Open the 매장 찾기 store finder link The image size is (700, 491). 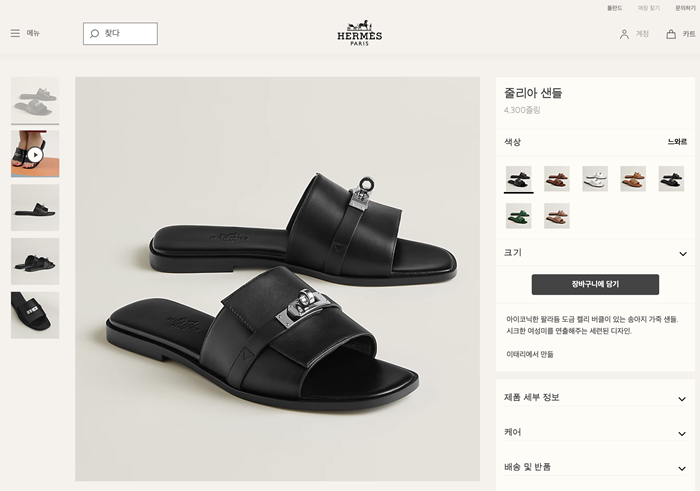point(648,8)
